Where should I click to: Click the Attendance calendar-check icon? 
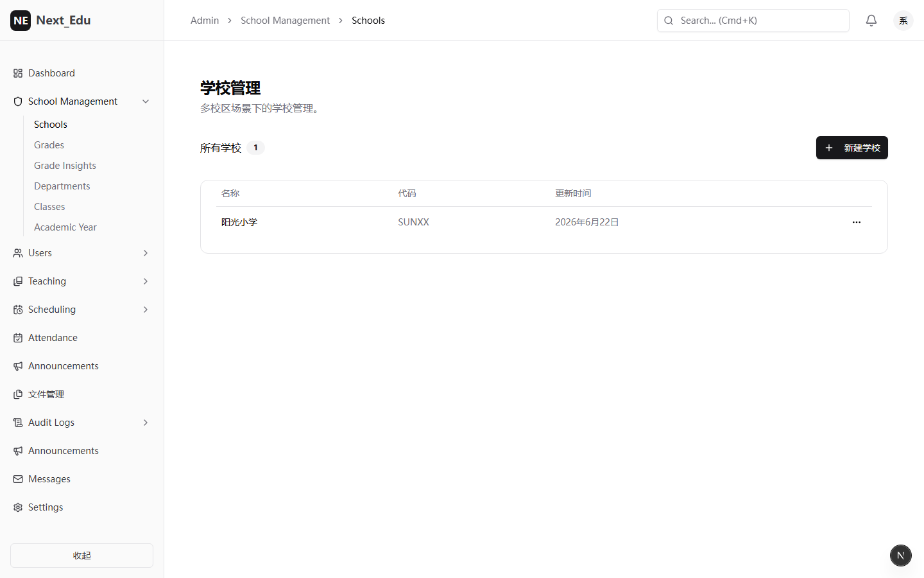click(18, 338)
